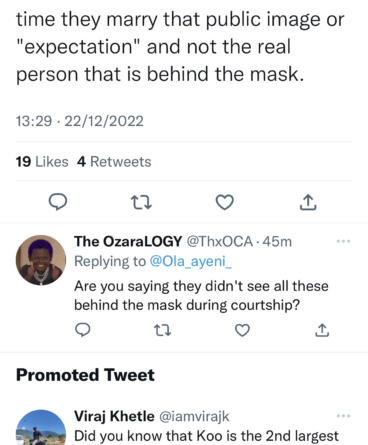Reply to the main tweet

click(58, 202)
